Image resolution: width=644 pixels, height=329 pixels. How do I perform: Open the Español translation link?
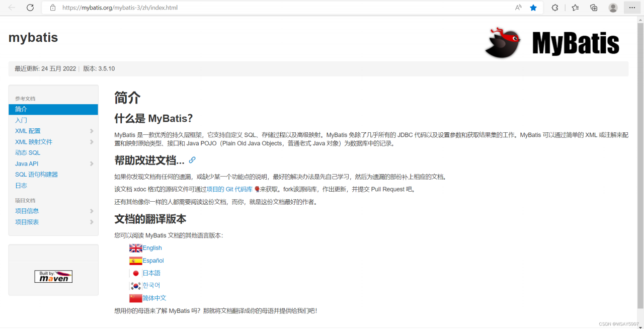coord(153,261)
